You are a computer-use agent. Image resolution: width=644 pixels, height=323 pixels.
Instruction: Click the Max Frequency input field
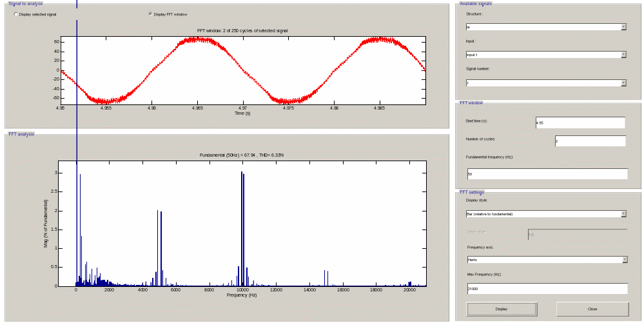pyautogui.click(x=547, y=289)
